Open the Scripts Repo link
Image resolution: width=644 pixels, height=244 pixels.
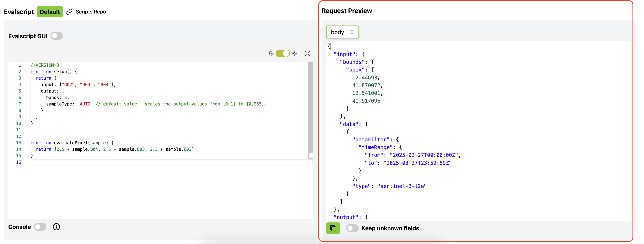[91, 12]
